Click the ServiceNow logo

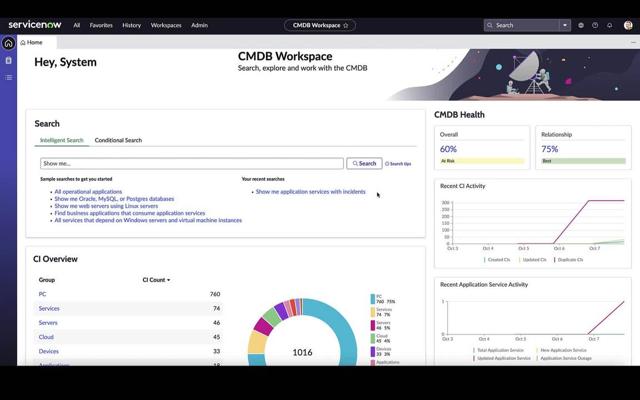(x=35, y=25)
